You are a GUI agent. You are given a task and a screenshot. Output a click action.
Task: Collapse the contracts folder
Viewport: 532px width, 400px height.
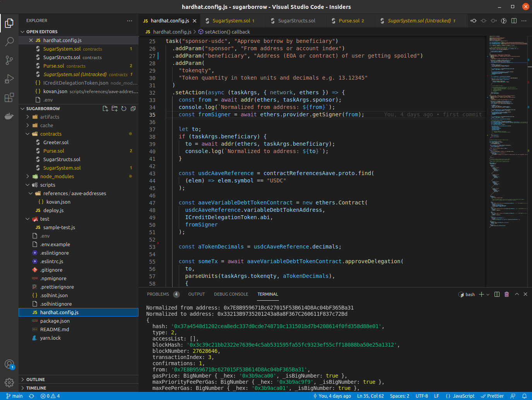point(27,134)
